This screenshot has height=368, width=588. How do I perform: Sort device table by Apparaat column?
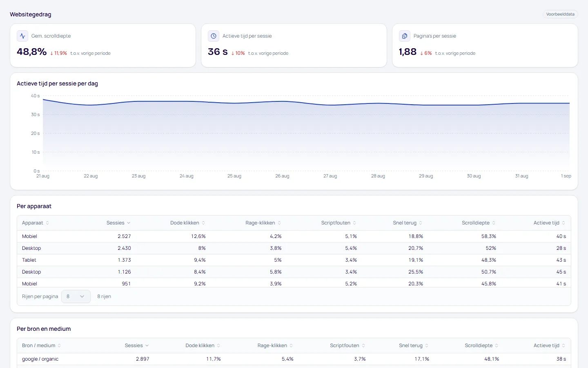[x=36, y=223]
